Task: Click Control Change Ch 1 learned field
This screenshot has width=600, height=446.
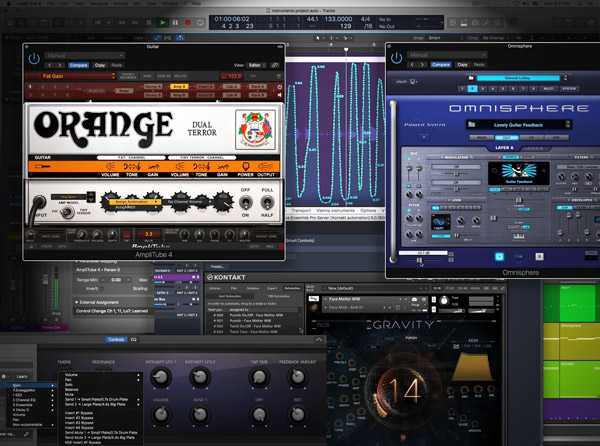Action: pos(112,311)
